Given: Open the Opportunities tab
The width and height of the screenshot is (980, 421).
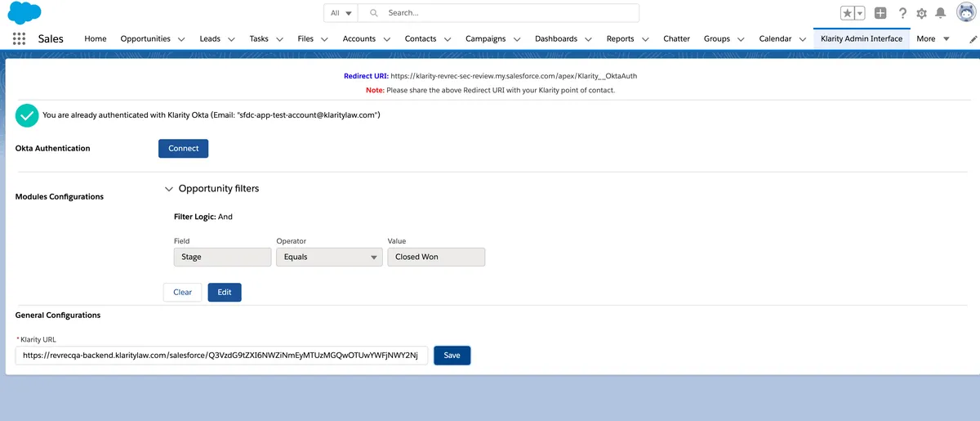Looking at the screenshot, I should (x=145, y=38).
